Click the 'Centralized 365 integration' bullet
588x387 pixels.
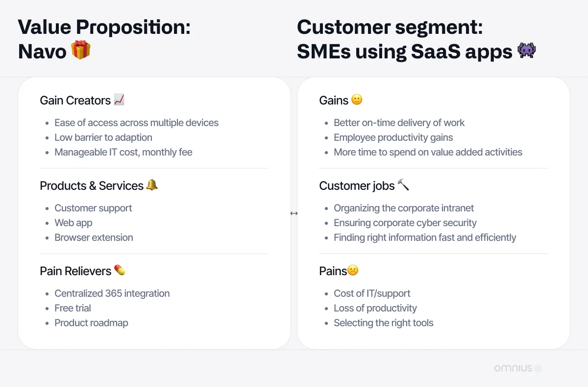pos(112,293)
